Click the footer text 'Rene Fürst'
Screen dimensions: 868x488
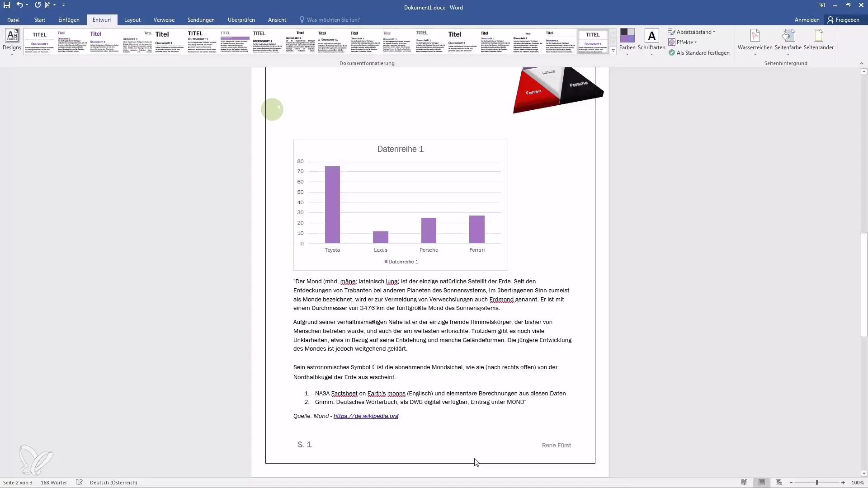tap(556, 446)
